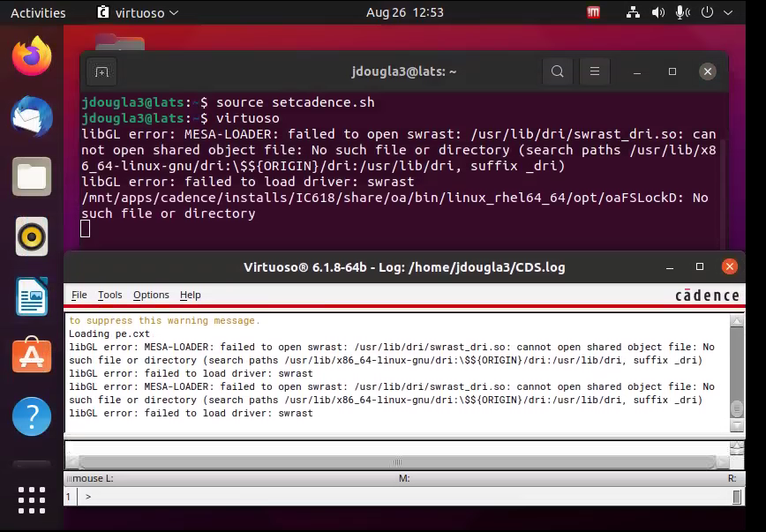Open the date and time Aug 26 12:53

click(x=405, y=12)
